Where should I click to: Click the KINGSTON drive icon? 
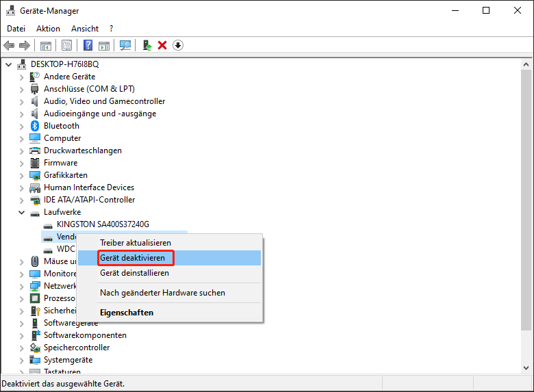(48, 225)
